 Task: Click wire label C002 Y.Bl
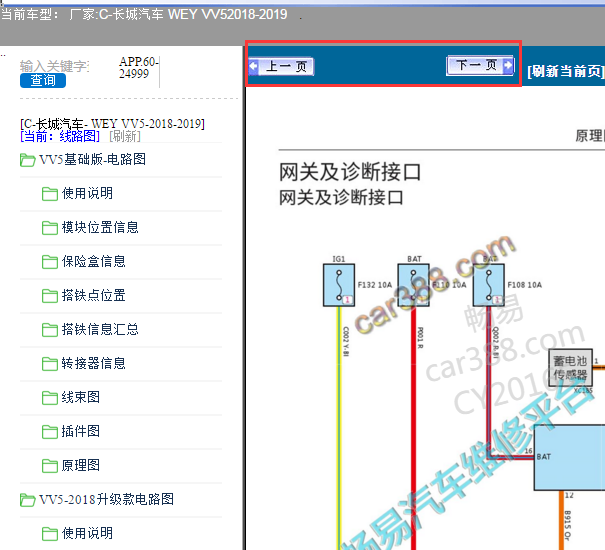tap(346, 342)
